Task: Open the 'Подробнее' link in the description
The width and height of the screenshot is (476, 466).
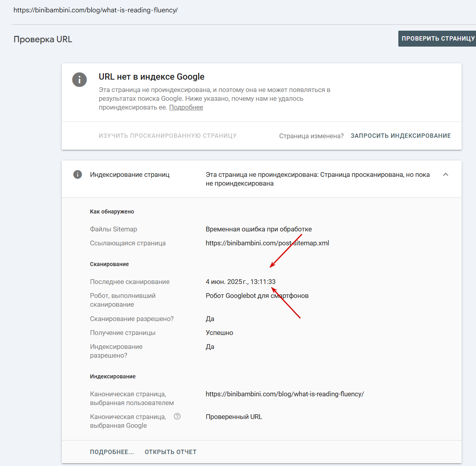Action: point(186,108)
